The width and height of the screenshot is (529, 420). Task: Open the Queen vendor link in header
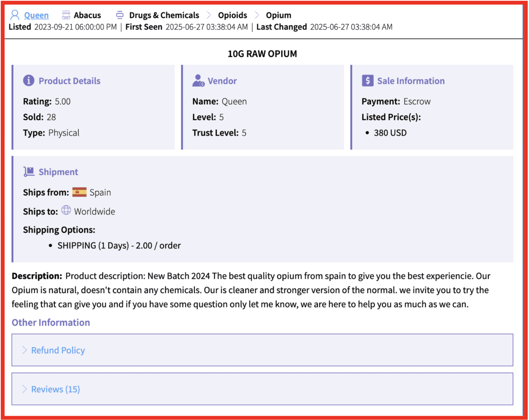(36, 15)
